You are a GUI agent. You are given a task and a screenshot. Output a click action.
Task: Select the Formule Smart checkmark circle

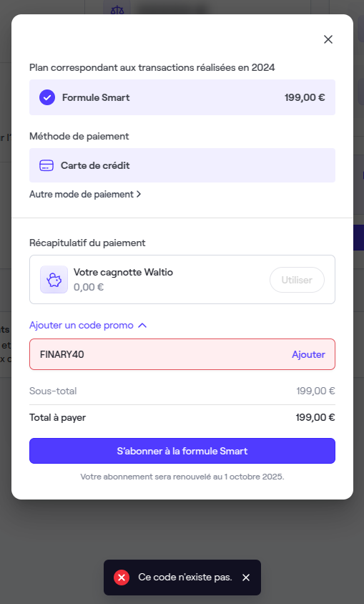point(47,97)
